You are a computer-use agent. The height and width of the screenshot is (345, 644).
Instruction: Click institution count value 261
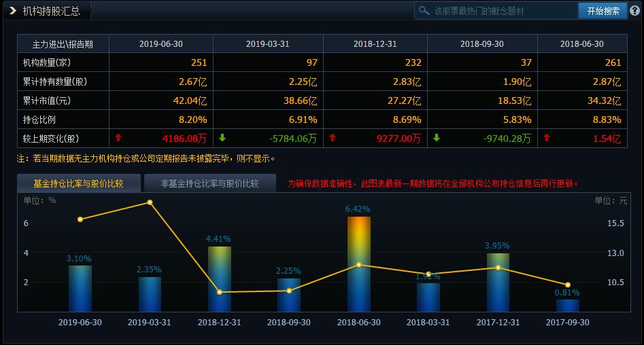click(x=613, y=62)
